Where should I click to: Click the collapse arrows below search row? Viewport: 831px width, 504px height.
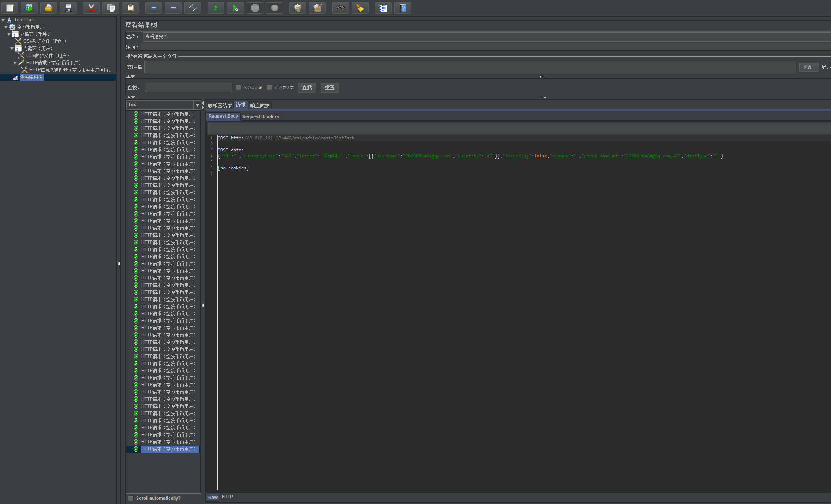click(131, 97)
